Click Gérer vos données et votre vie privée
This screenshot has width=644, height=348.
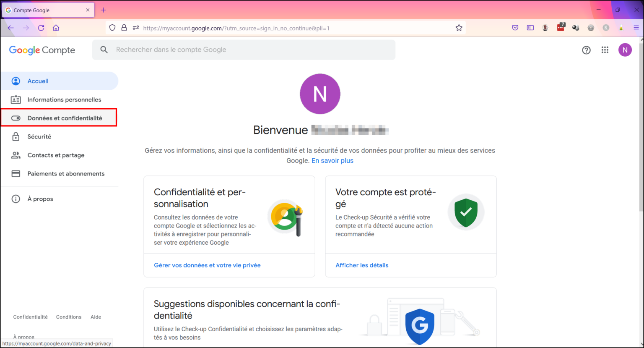click(207, 265)
